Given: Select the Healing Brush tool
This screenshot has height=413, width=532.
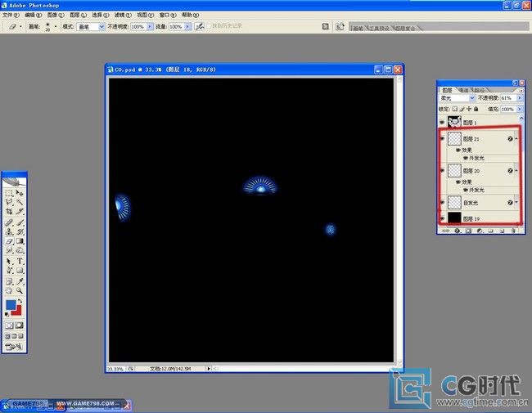Looking at the screenshot, I should [x=9, y=222].
